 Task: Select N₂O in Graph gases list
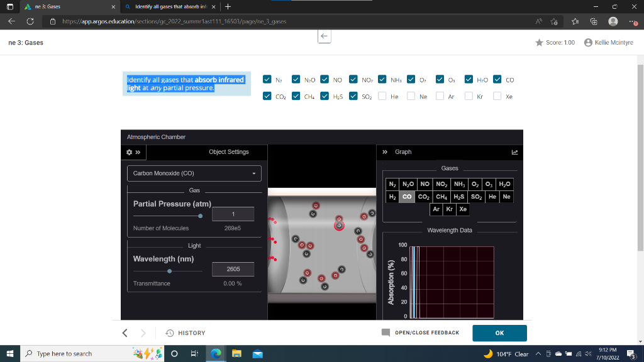click(x=408, y=184)
